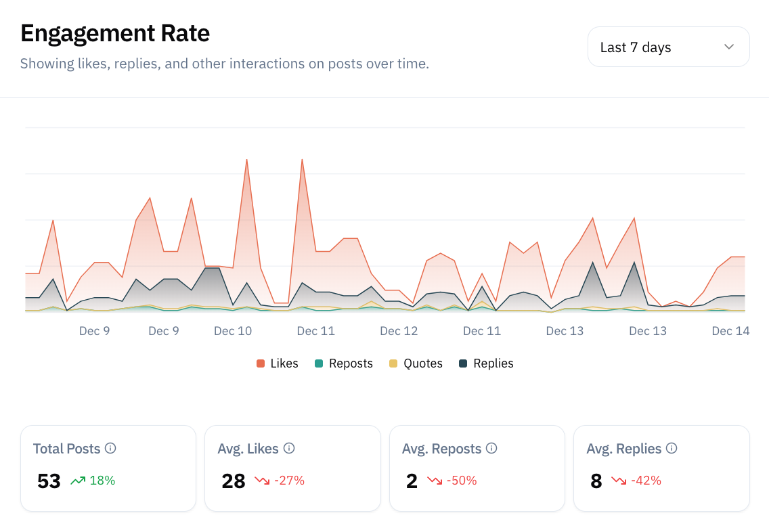Toggle the Reposts series visibility
This screenshot has height=532, width=769.
[x=343, y=363]
